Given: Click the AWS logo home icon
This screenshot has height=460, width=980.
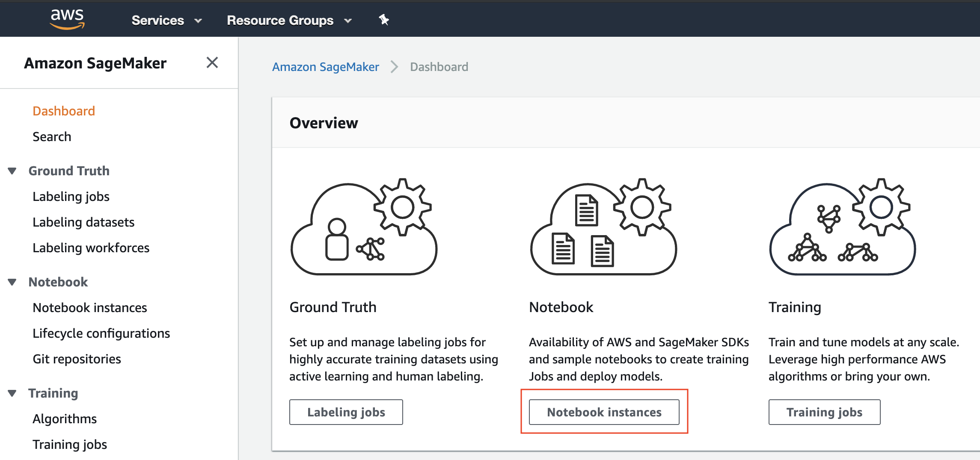Looking at the screenshot, I should (x=67, y=19).
